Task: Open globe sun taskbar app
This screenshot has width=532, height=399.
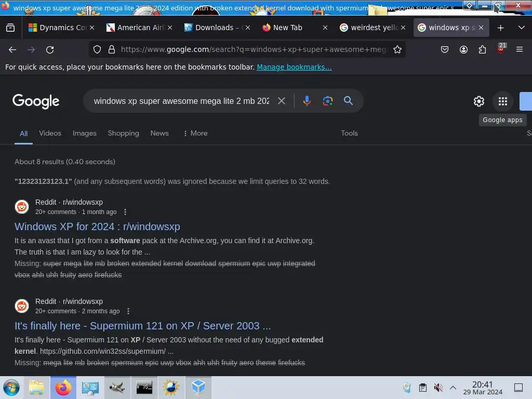Action: [171, 388]
